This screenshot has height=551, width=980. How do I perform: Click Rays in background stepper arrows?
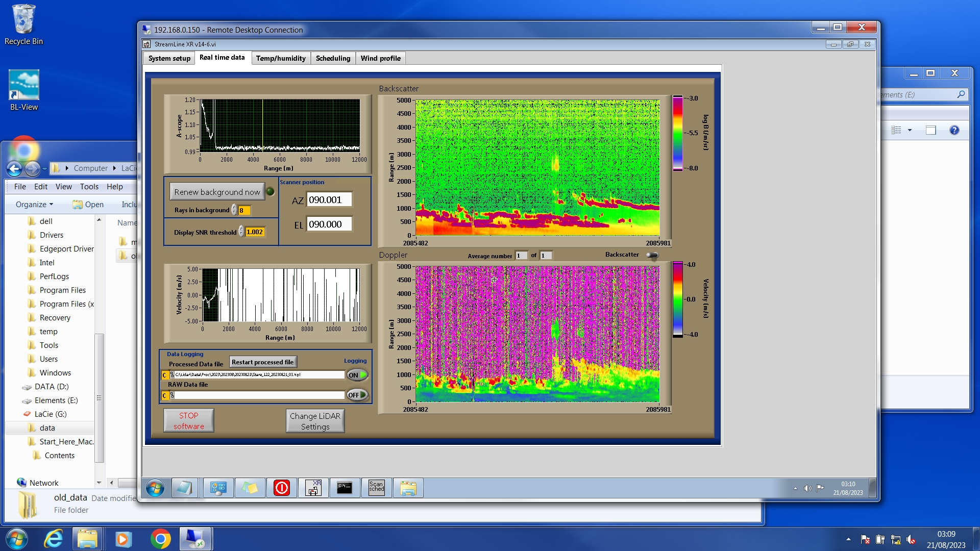point(234,210)
